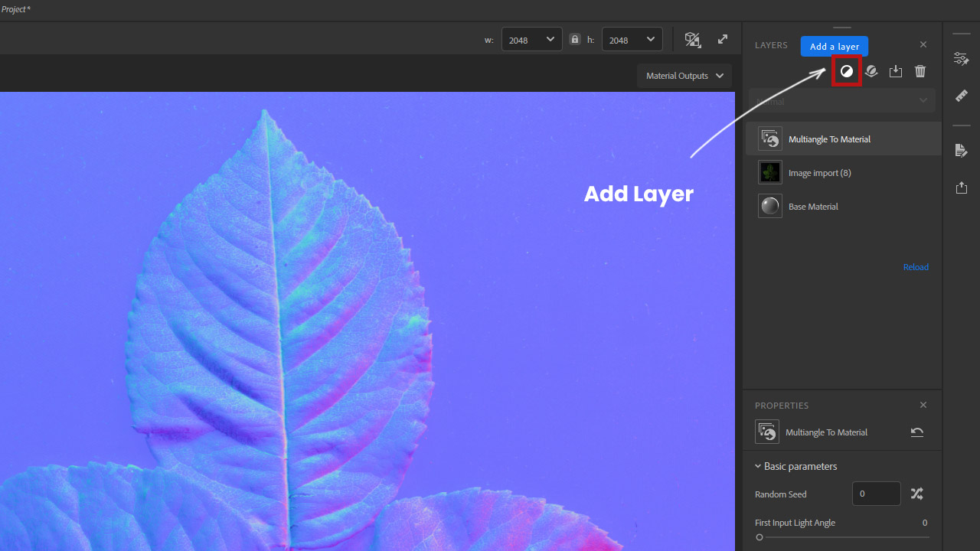Collapse the Basic parameters section
980x551 pixels.
796,466
